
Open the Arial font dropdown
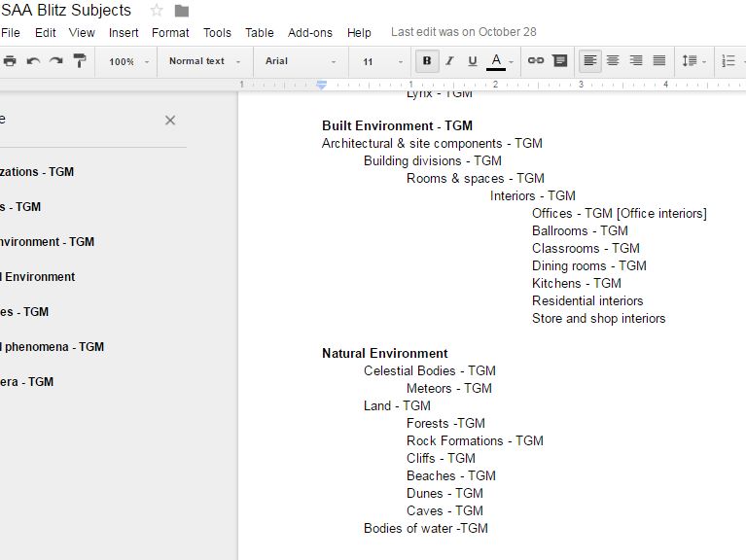coord(301,61)
